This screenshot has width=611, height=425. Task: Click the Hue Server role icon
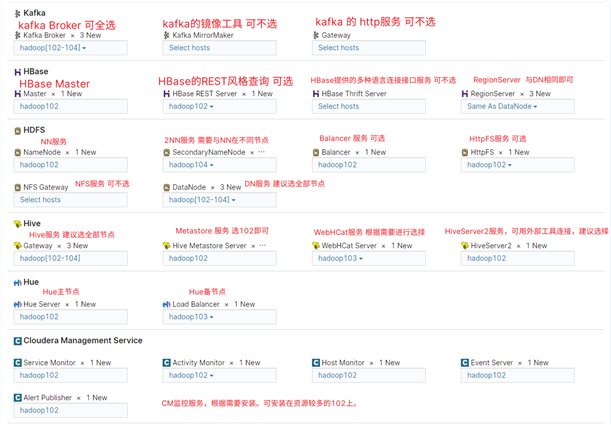coord(18,304)
